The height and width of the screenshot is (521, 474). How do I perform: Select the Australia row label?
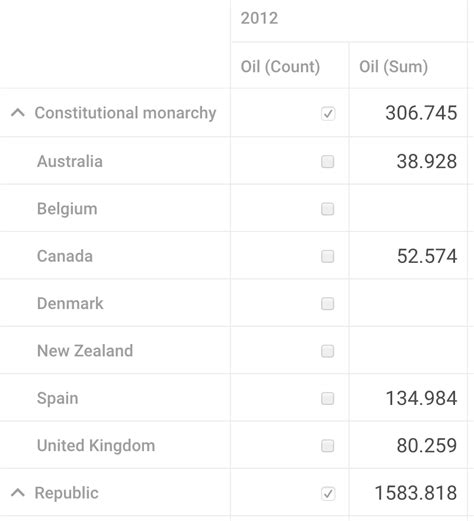pyautogui.click(x=70, y=161)
